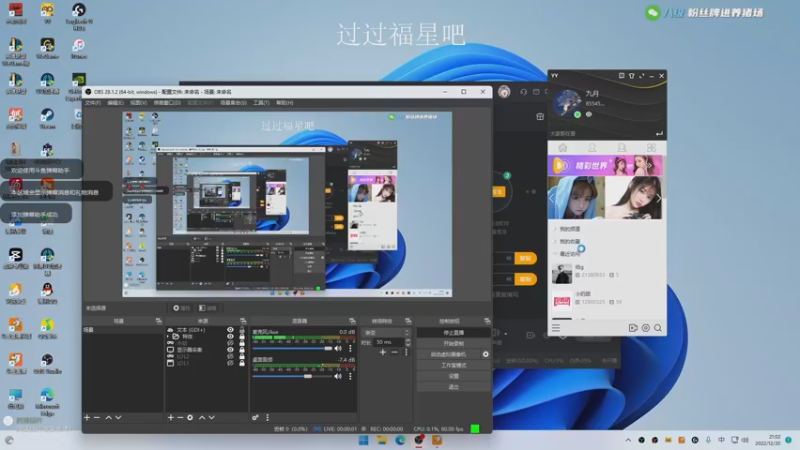Remove the transition with the minus icon
Screen dimensions: 800x450
(394, 352)
